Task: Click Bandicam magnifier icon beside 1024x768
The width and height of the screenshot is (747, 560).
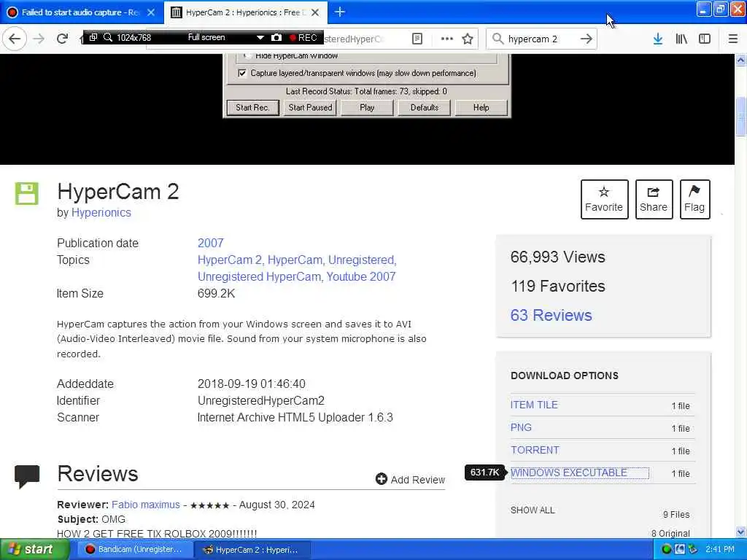Action: click(108, 37)
